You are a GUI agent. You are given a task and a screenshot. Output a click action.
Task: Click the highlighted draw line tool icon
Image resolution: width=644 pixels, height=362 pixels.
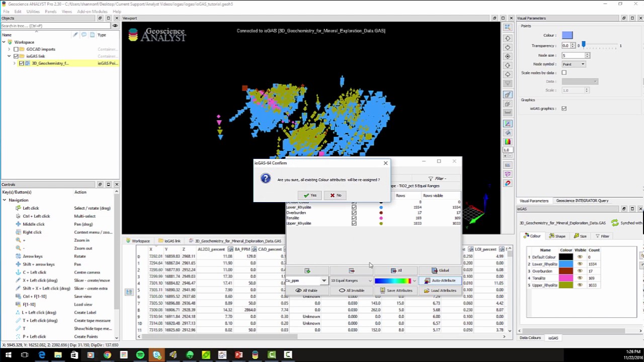(508, 124)
